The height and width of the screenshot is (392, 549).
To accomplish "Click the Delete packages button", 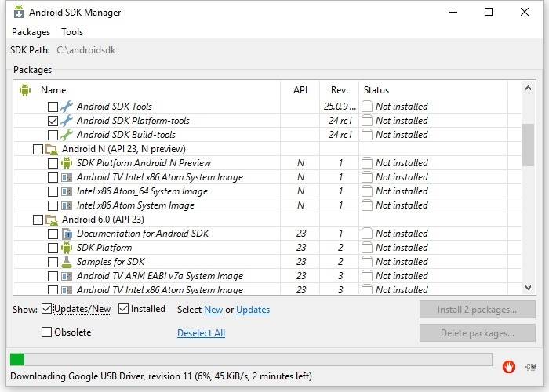I will [x=477, y=333].
